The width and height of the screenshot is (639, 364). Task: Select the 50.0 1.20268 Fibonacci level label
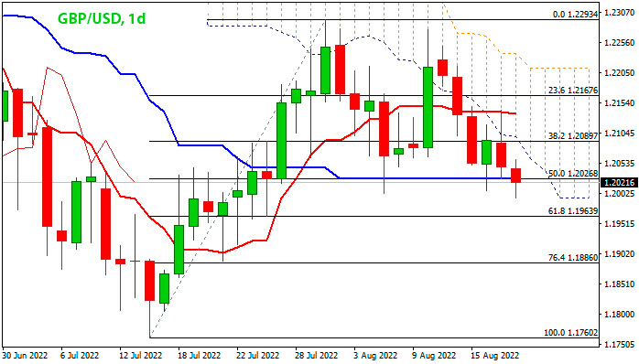click(x=573, y=174)
